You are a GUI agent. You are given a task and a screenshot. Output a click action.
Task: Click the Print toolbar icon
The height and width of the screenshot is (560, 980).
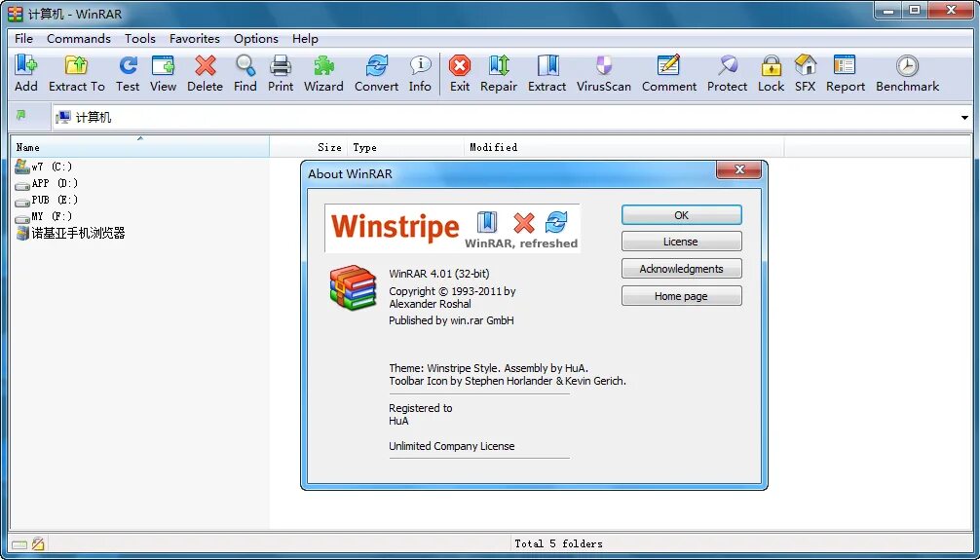pos(280,65)
